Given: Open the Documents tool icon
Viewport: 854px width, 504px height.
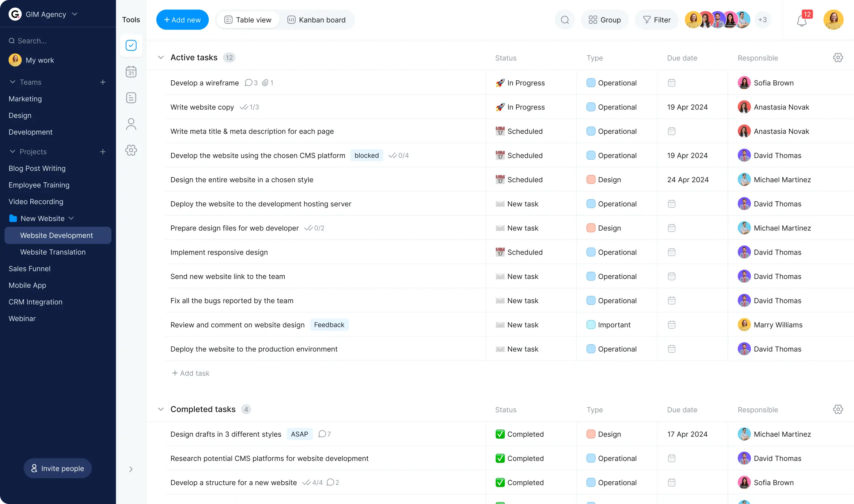Looking at the screenshot, I should (x=131, y=98).
